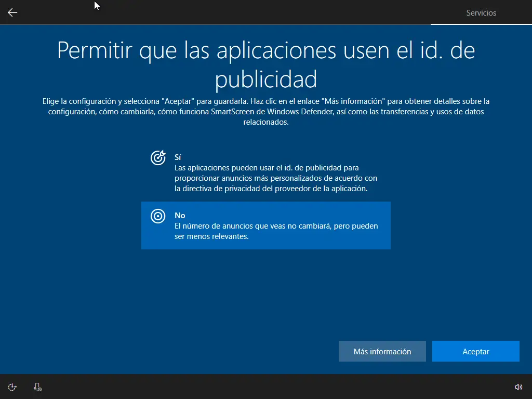
Task: Click the paragraph starting 'Elige la configuración'
Action: (266, 112)
